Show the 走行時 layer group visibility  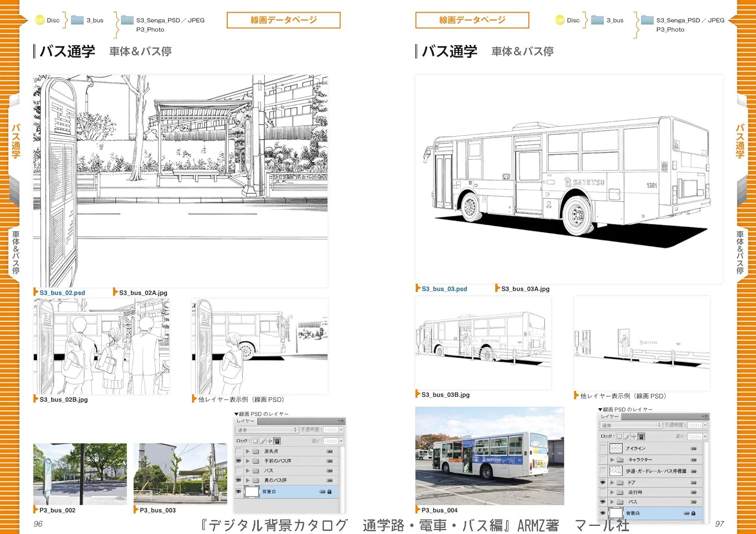(603, 492)
